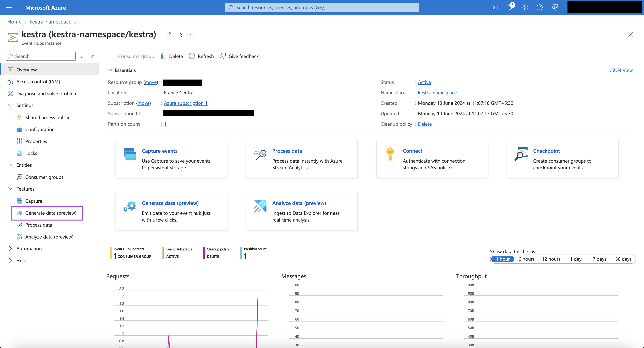The image size is (644, 348).
Task: Expand the Automation menu group
Action: tap(10, 248)
